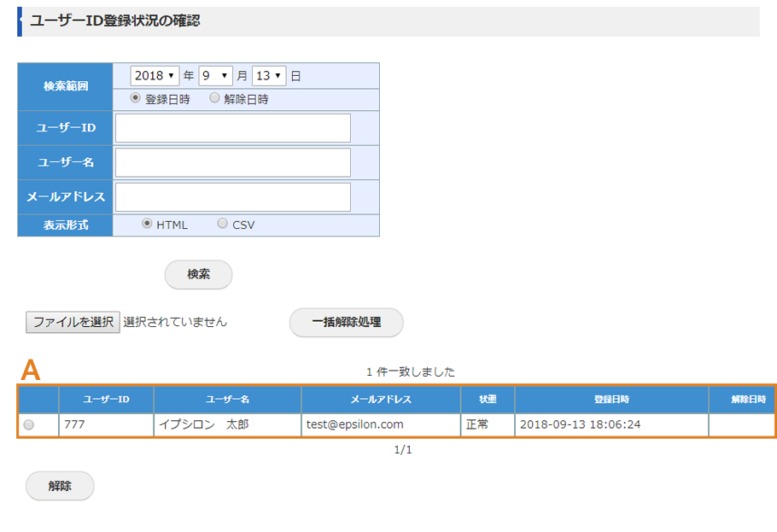Image resolution: width=777 pixels, height=532 pixels.
Task: Click the status cell 正常
Action: coord(488,425)
